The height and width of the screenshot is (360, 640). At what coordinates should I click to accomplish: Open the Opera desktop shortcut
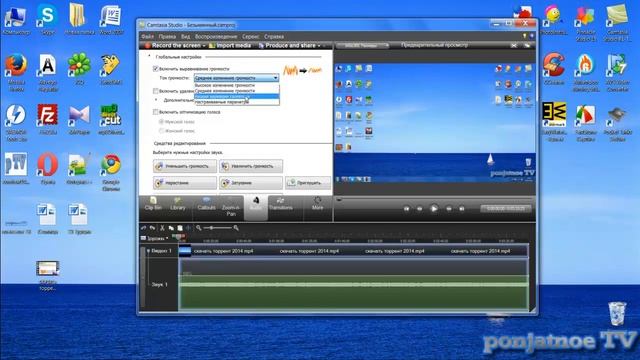pyautogui.click(x=47, y=169)
